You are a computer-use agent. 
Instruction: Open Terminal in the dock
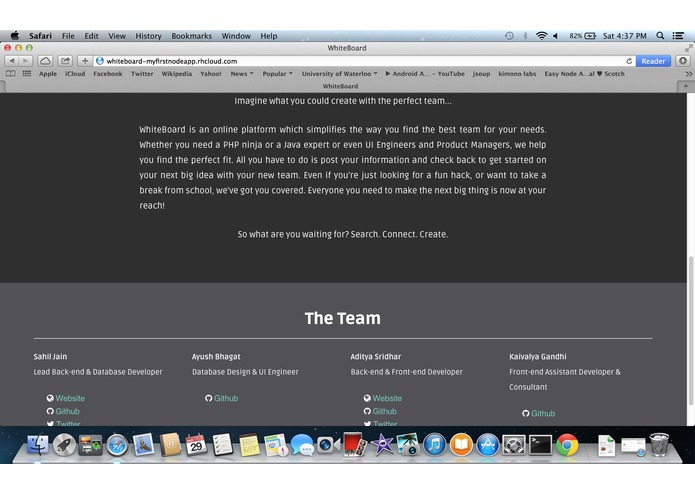(540, 444)
